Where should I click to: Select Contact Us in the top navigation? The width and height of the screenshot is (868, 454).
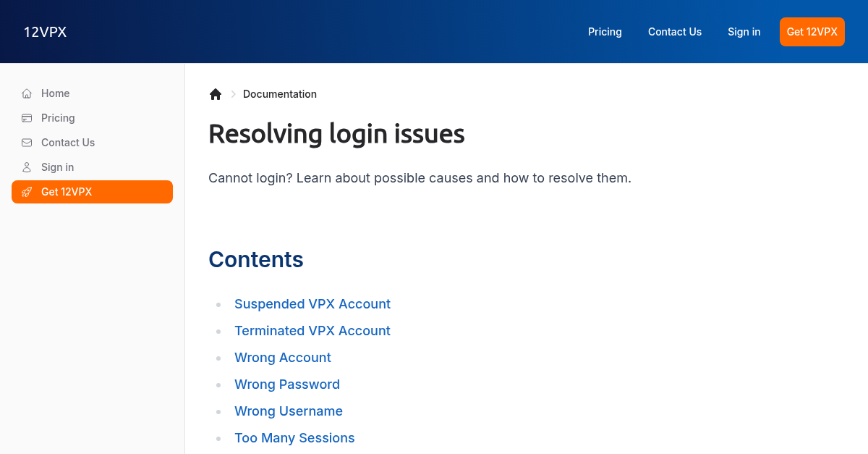[x=674, y=31]
